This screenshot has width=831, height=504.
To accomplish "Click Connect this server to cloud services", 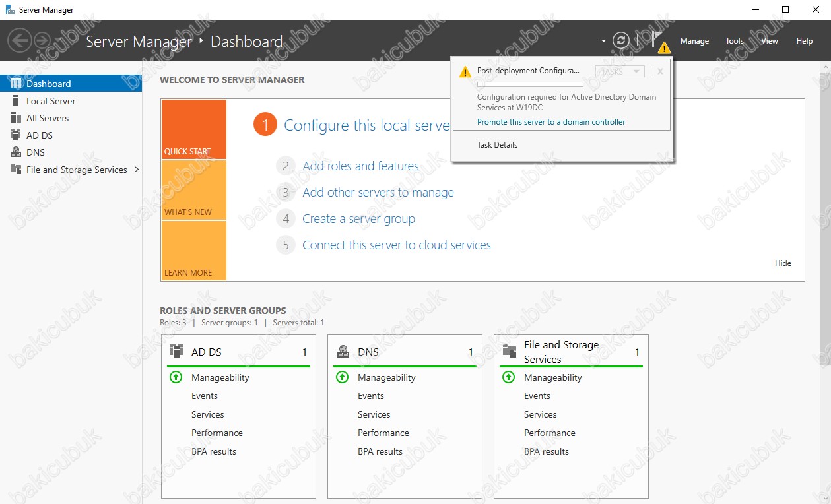I will coord(397,245).
